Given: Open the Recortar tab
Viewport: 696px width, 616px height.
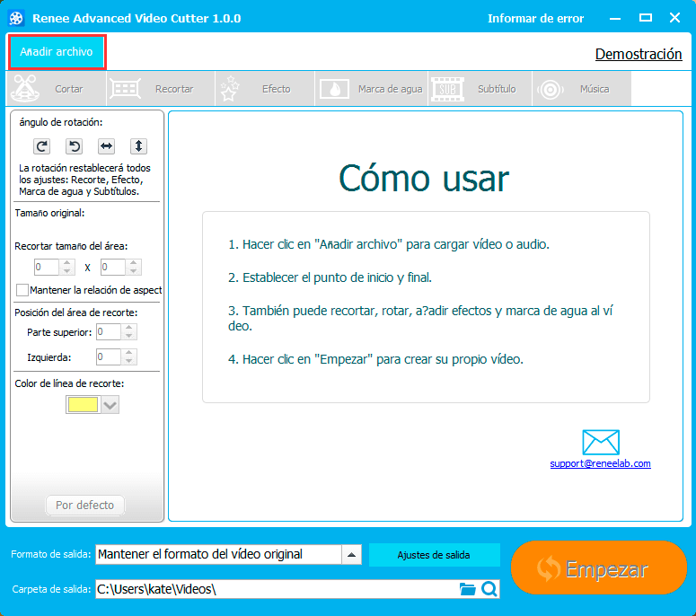Looking at the screenshot, I should 161,89.
